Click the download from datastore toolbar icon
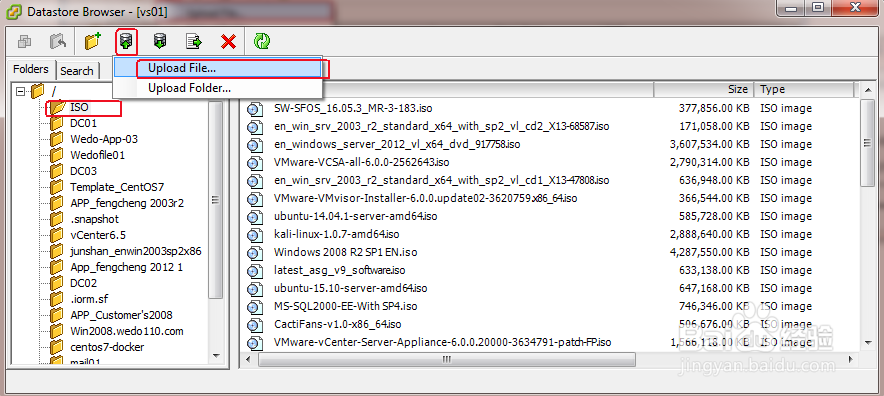This screenshot has width=884, height=396. tap(160, 41)
